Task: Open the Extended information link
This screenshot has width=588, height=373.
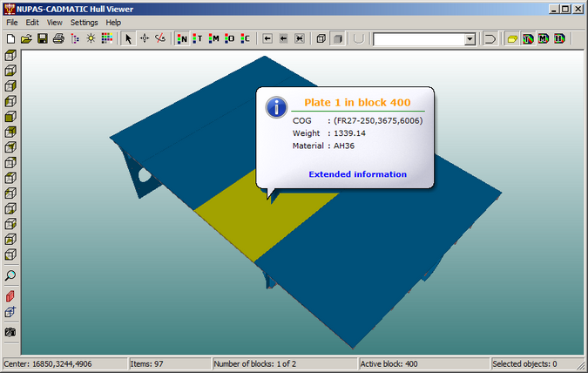Action: (358, 174)
